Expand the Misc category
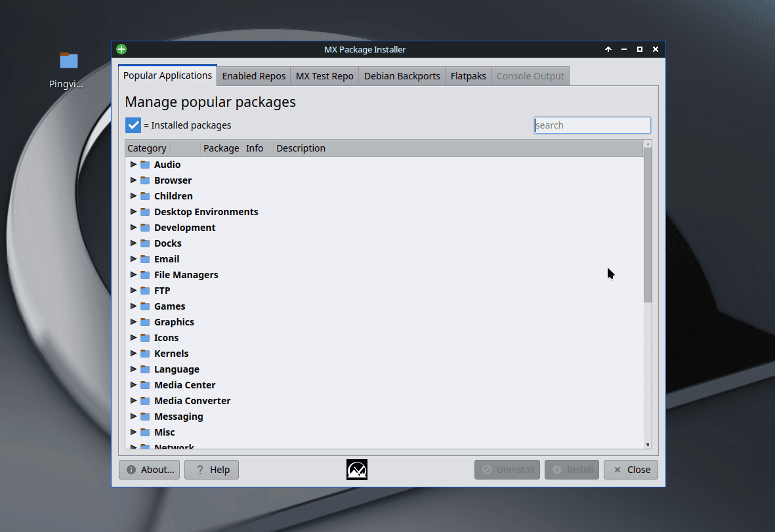The width and height of the screenshot is (775, 532). [133, 432]
